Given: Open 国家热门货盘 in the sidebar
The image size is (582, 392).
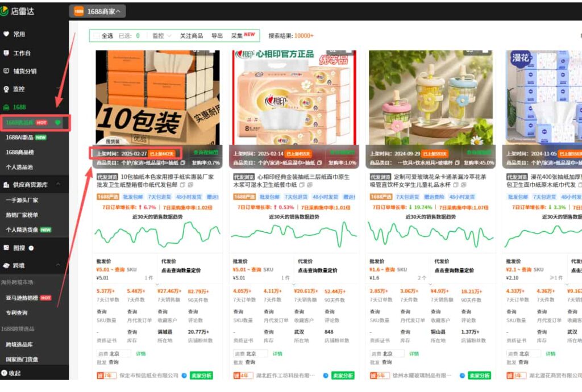Looking at the screenshot, I should [x=22, y=360].
